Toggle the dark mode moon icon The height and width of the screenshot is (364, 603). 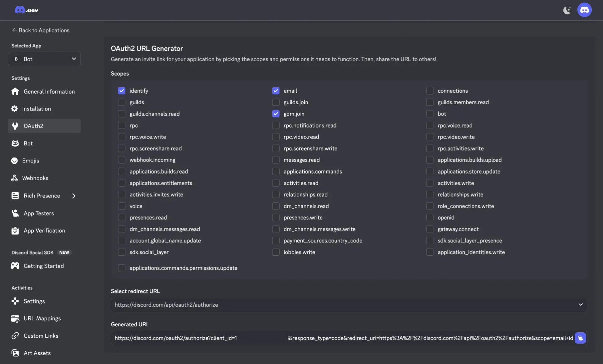[x=567, y=10]
